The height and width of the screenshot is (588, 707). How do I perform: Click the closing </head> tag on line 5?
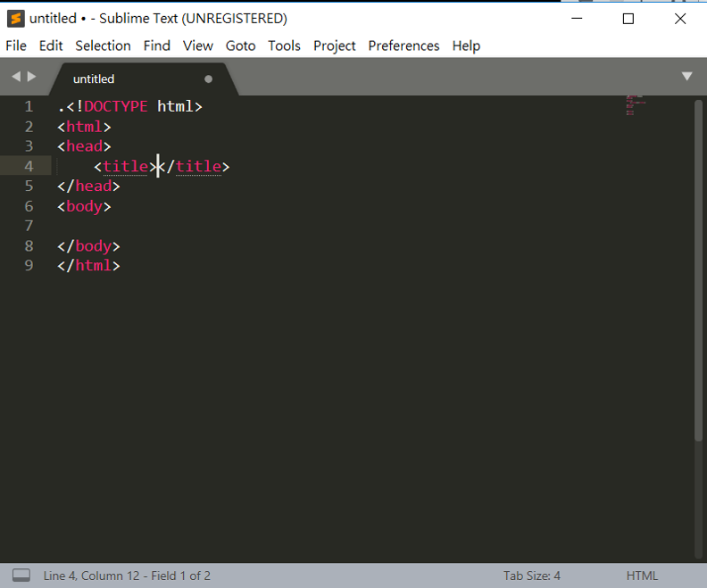pos(89,186)
